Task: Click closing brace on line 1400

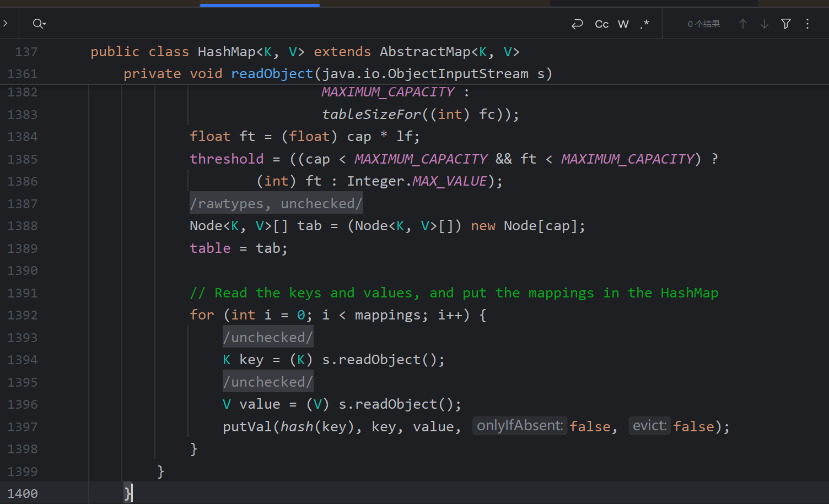Action: click(x=127, y=494)
